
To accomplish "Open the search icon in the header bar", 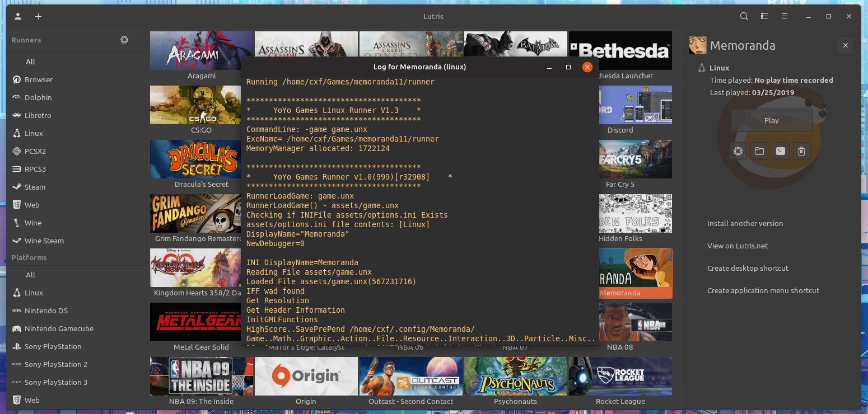I will tap(744, 16).
